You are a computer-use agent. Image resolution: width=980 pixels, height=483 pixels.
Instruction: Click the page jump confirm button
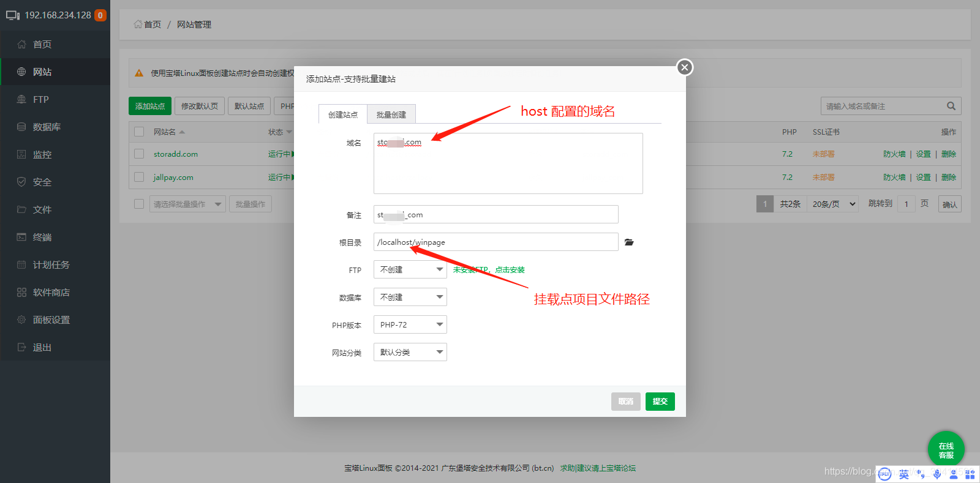(x=950, y=204)
